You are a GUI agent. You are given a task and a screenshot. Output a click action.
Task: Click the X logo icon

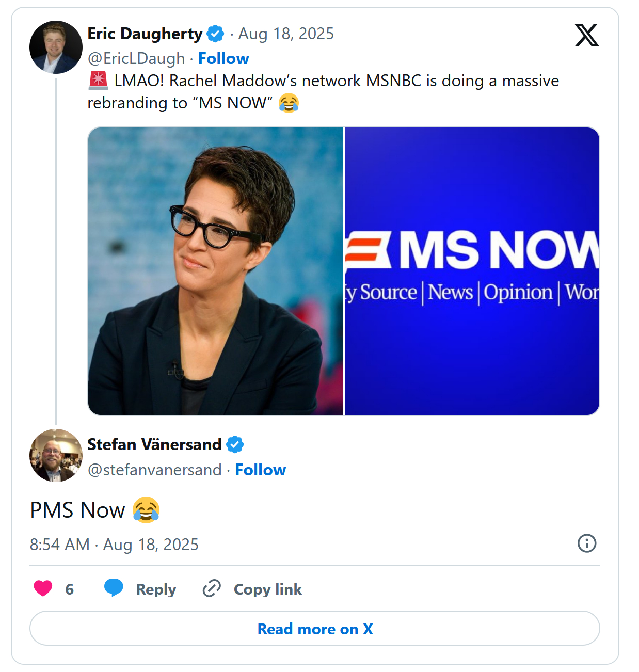click(586, 35)
